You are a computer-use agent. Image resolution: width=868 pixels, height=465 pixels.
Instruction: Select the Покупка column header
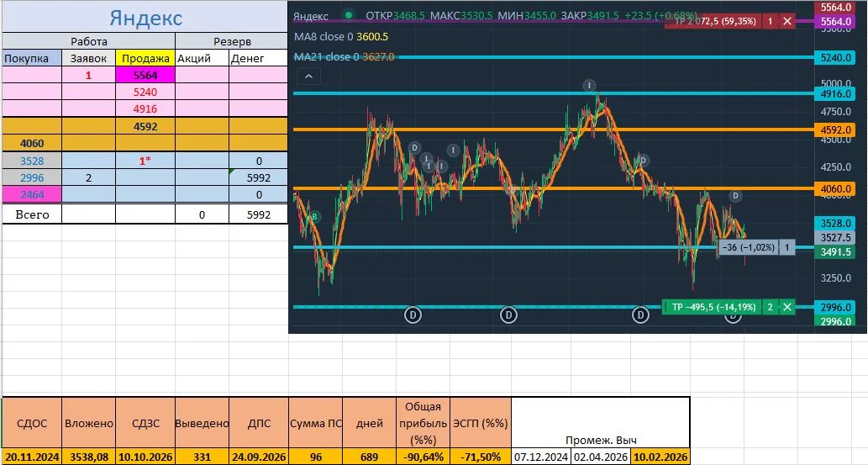point(32,58)
